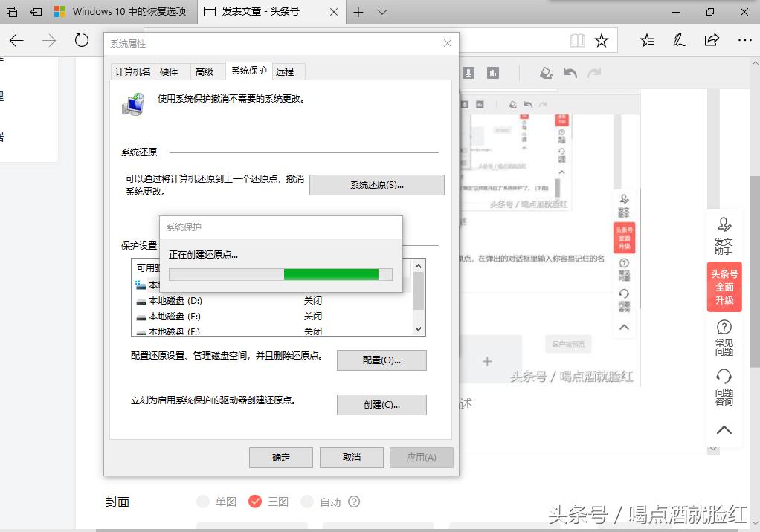Select the 自动 cover radio button
The image size is (760, 532).
(307, 502)
